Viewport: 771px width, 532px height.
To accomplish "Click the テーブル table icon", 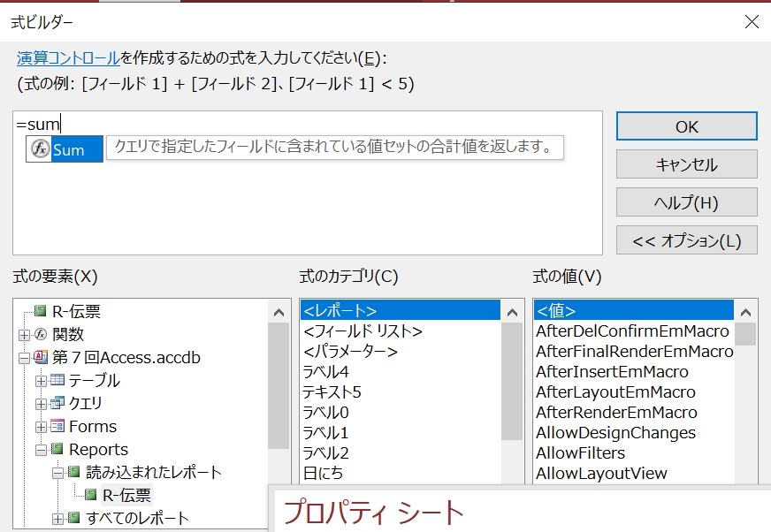I will point(57,380).
